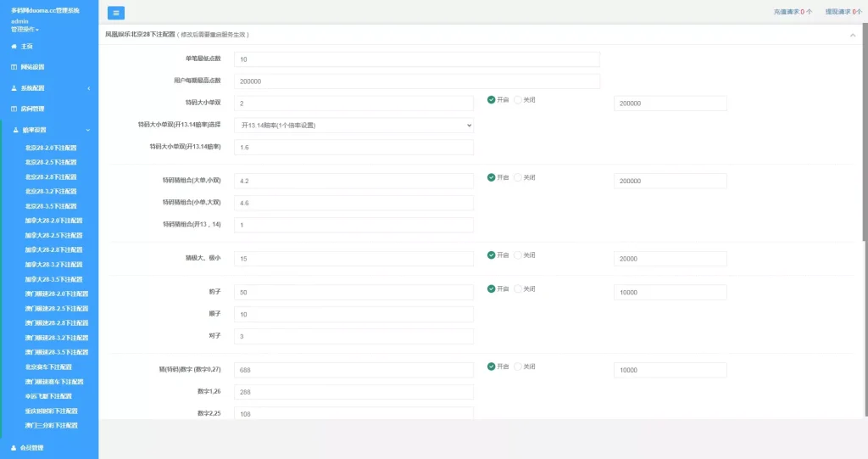This screenshot has width=868, height=459.
Task: Select 开启 radio for 猜极大、极小
Action: (492, 255)
